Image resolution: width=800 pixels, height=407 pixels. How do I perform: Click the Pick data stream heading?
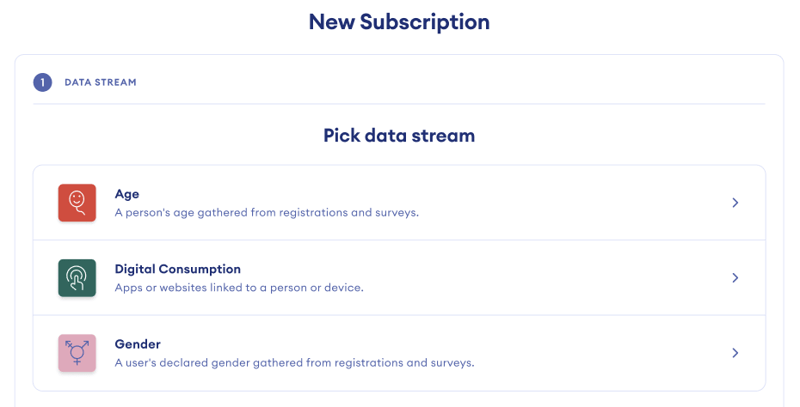click(399, 136)
